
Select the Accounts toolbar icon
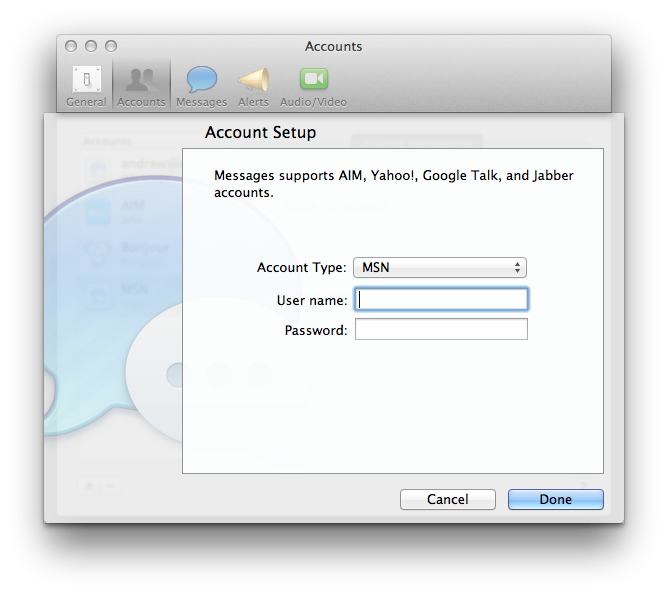click(141, 86)
